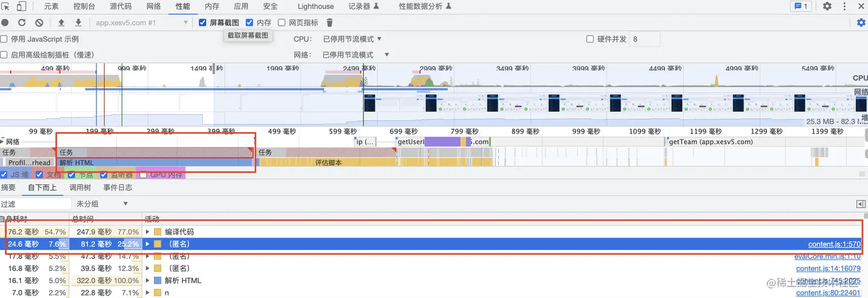
Task: Open the content.js:14:16079 source link
Action: click(828, 269)
